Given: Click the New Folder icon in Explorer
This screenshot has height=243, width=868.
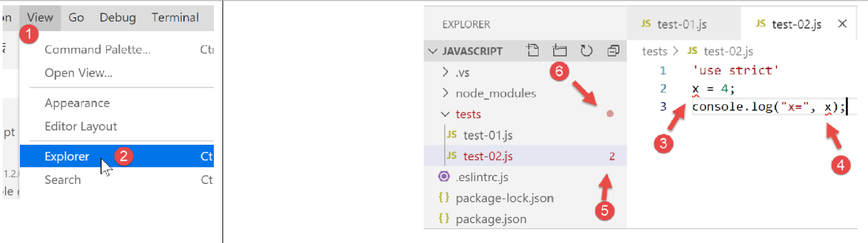Looking at the screenshot, I should (559, 50).
